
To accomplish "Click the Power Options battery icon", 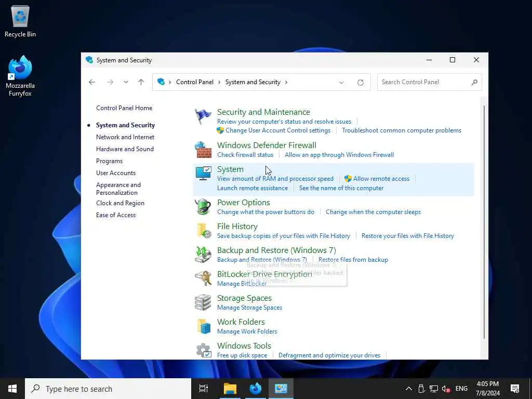I will pos(203,207).
